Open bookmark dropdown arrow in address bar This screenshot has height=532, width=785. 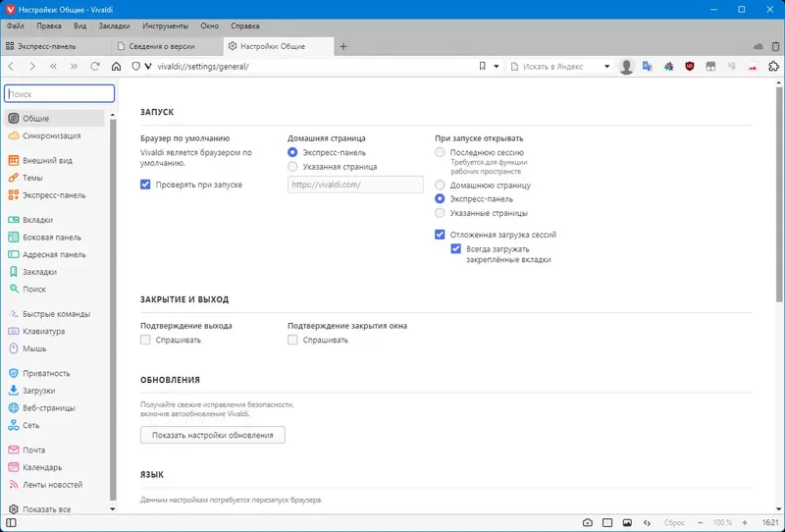coord(497,66)
